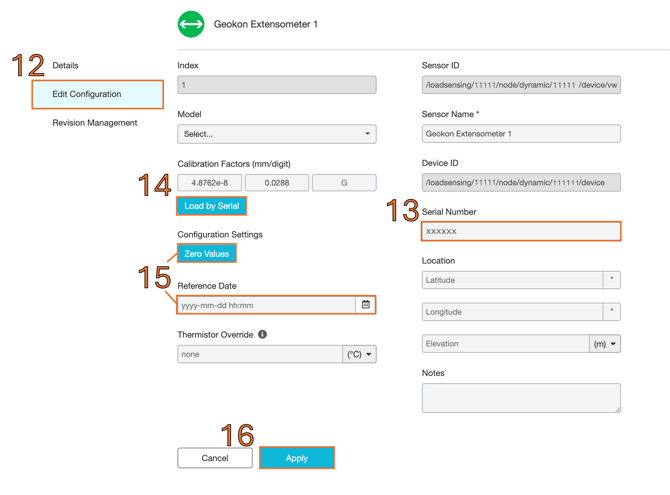Open the Elevation unit dropdown

coord(605,344)
